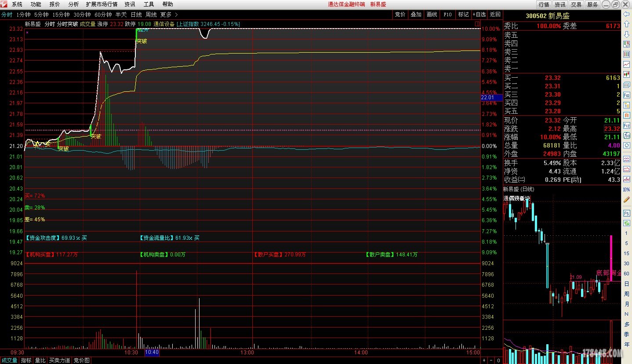Click the F5 switch icon in sidebar
This screenshot has width=632, height=364.
[627, 213]
